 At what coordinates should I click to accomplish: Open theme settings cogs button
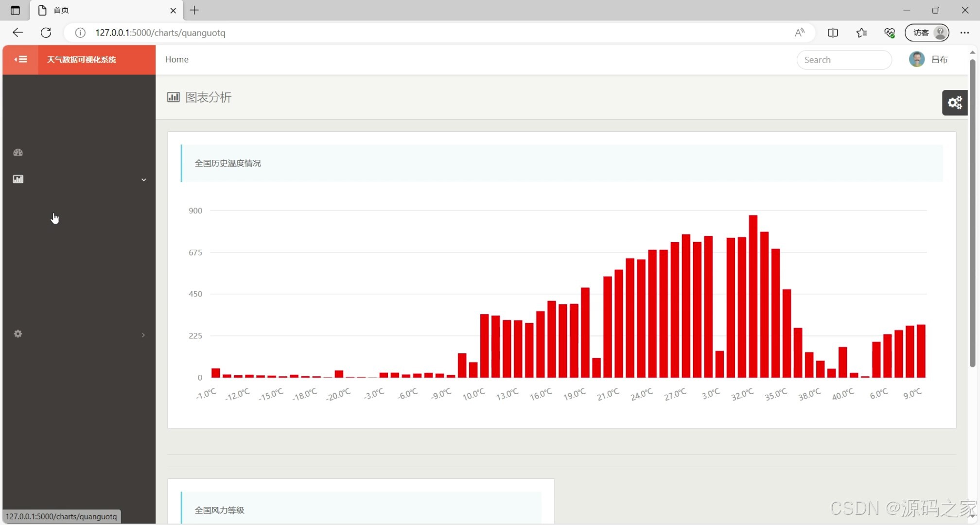pos(954,103)
